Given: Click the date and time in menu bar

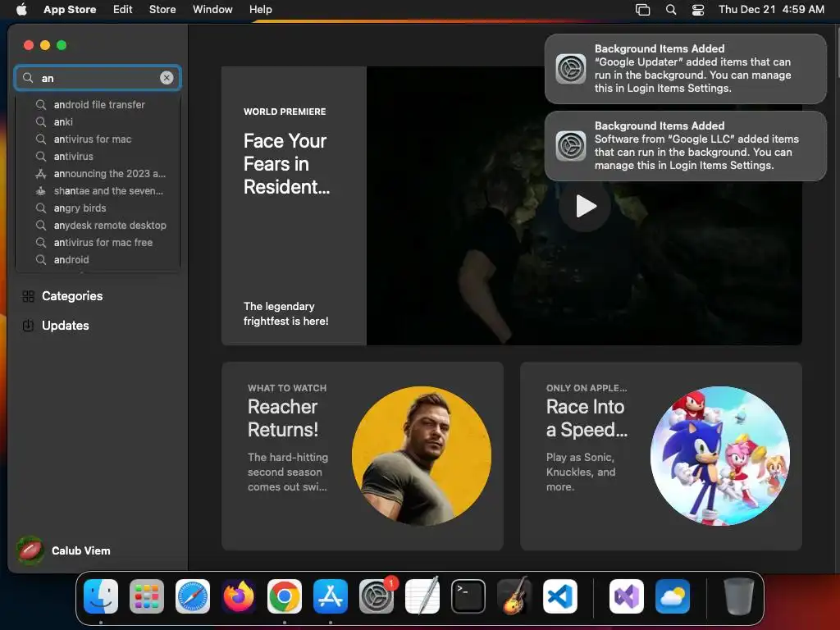Looking at the screenshot, I should (x=771, y=9).
